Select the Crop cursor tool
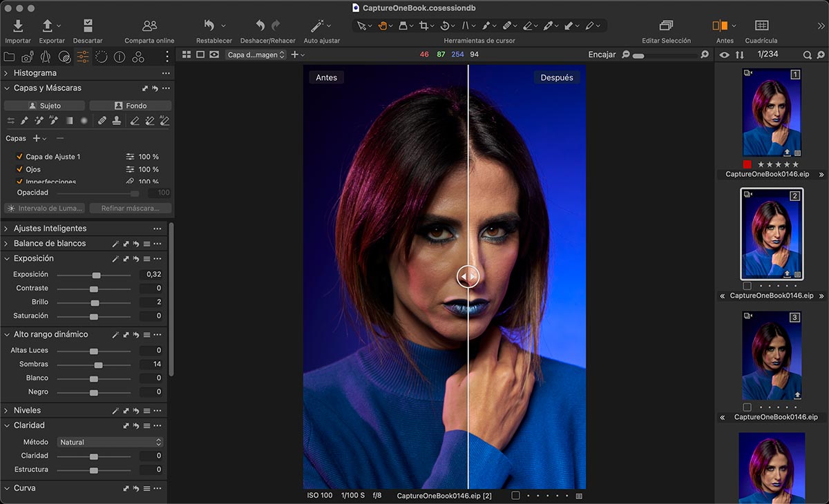The width and height of the screenshot is (829, 504). click(x=424, y=26)
